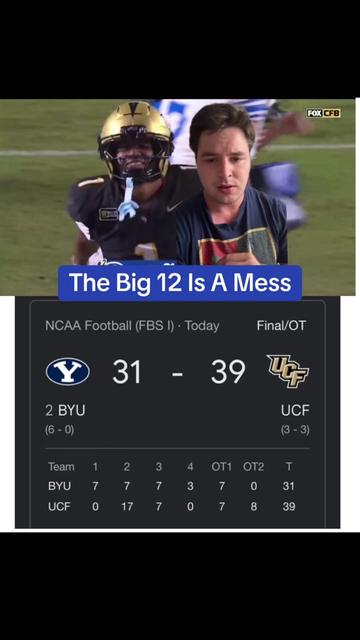Open the UCF team name link

pyautogui.click(x=295, y=411)
